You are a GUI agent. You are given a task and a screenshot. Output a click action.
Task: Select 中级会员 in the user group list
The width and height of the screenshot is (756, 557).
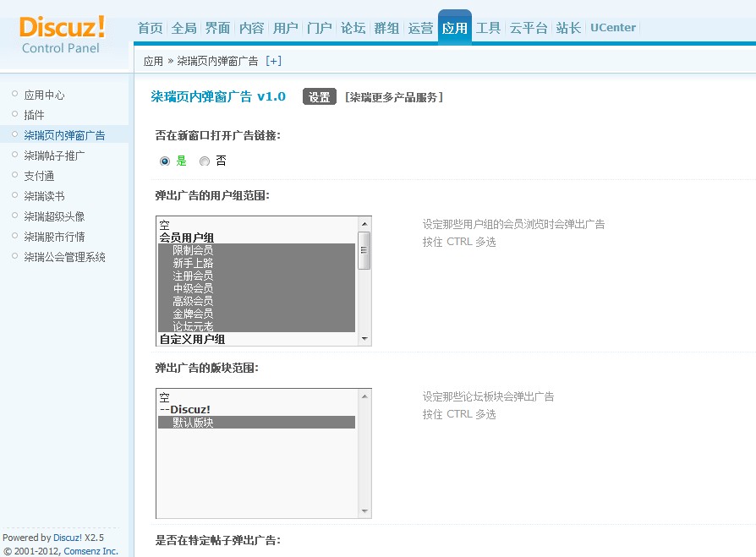click(x=256, y=288)
